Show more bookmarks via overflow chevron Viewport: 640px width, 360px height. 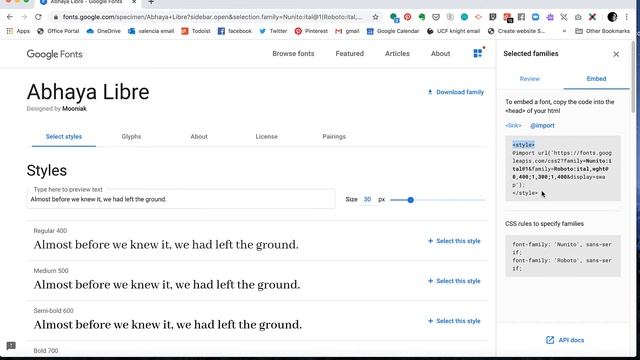564,31
